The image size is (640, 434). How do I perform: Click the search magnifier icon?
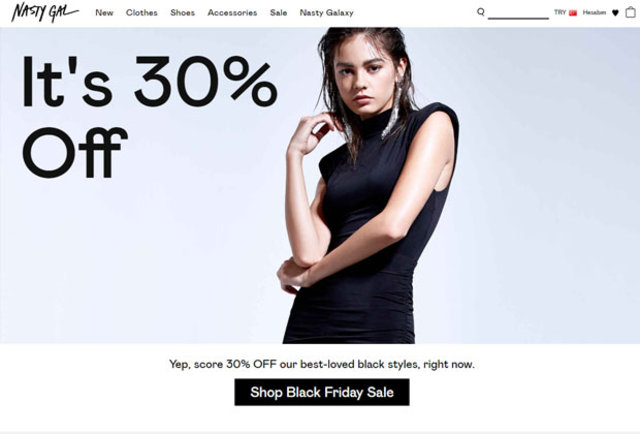(481, 12)
